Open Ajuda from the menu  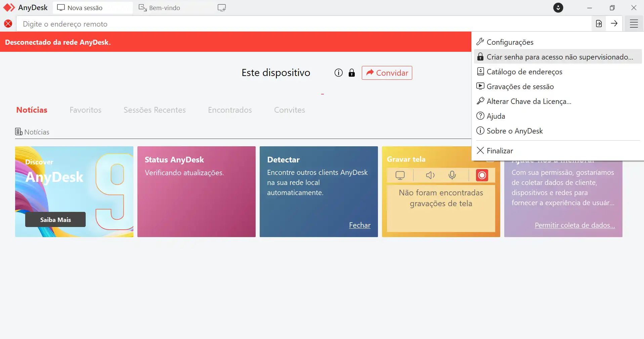(558, 116)
